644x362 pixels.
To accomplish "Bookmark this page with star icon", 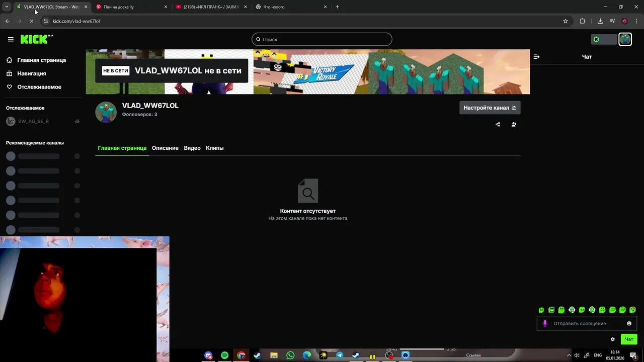I will (566, 21).
